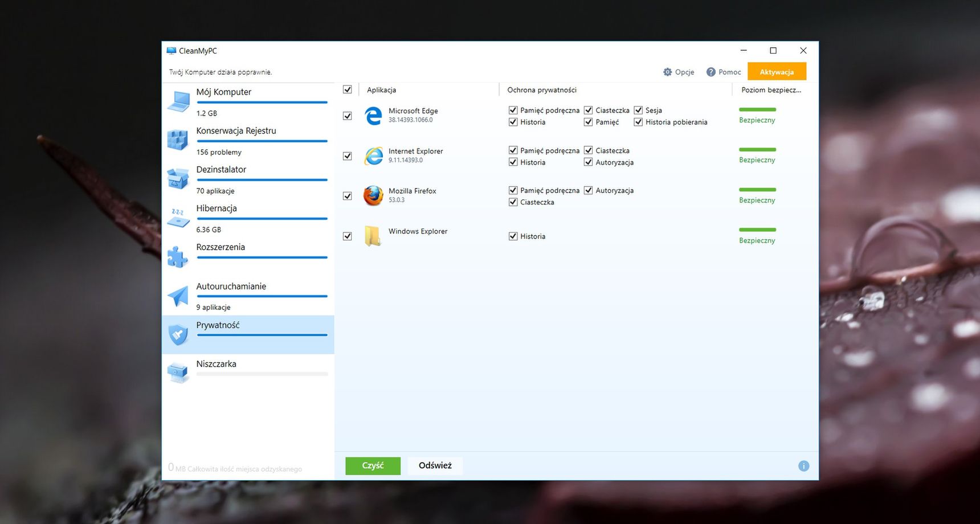This screenshot has height=524, width=980.
Task: Click the Bezpieczny label for Mozilla Firefox
Action: point(757,200)
